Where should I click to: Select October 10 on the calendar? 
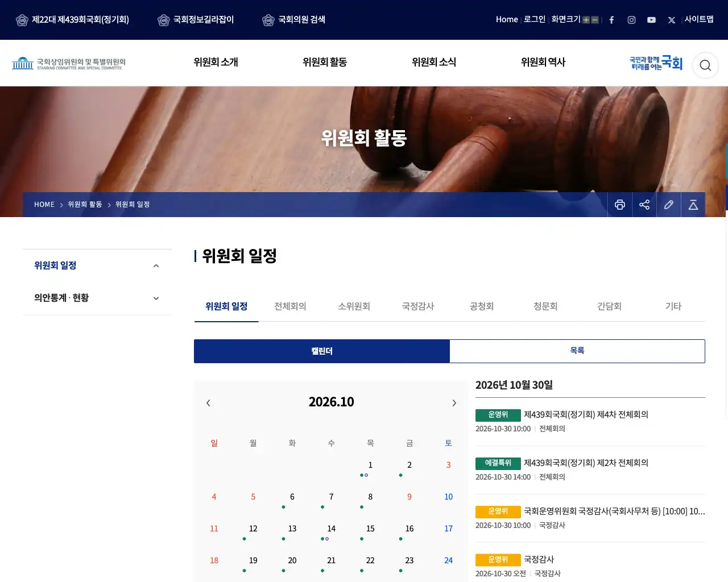(448, 497)
